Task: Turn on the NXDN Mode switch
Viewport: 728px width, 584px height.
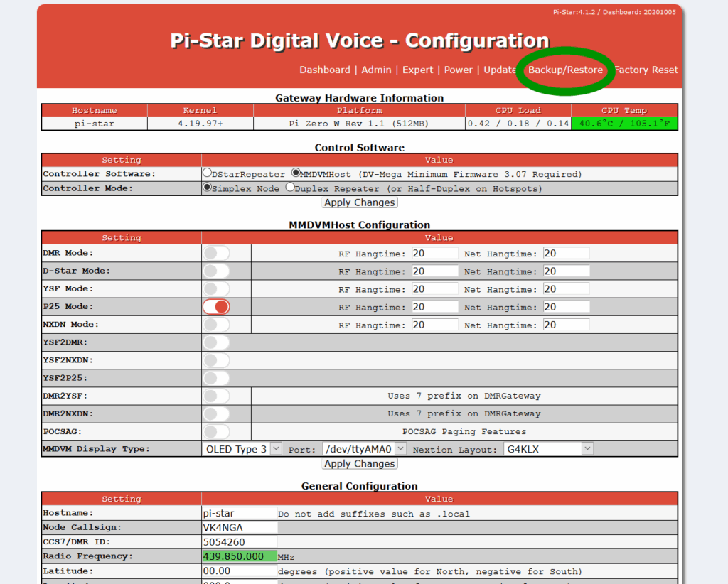Action: pyautogui.click(x=216, y=325)
